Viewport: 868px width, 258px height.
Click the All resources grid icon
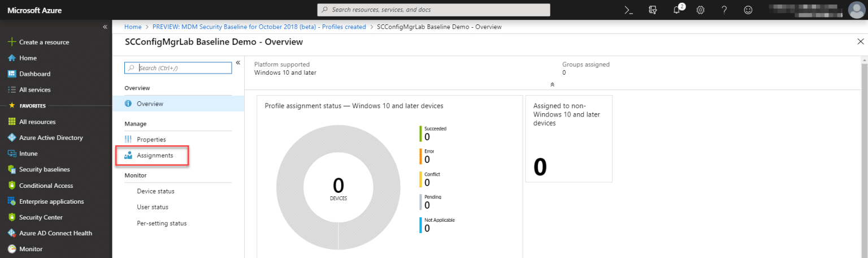pyautogui.click(x=11, y=122)
